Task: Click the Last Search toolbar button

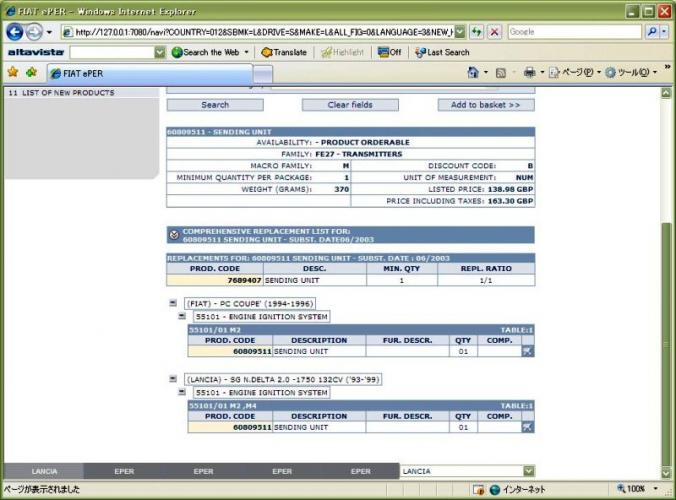Action: click(442, 52)
